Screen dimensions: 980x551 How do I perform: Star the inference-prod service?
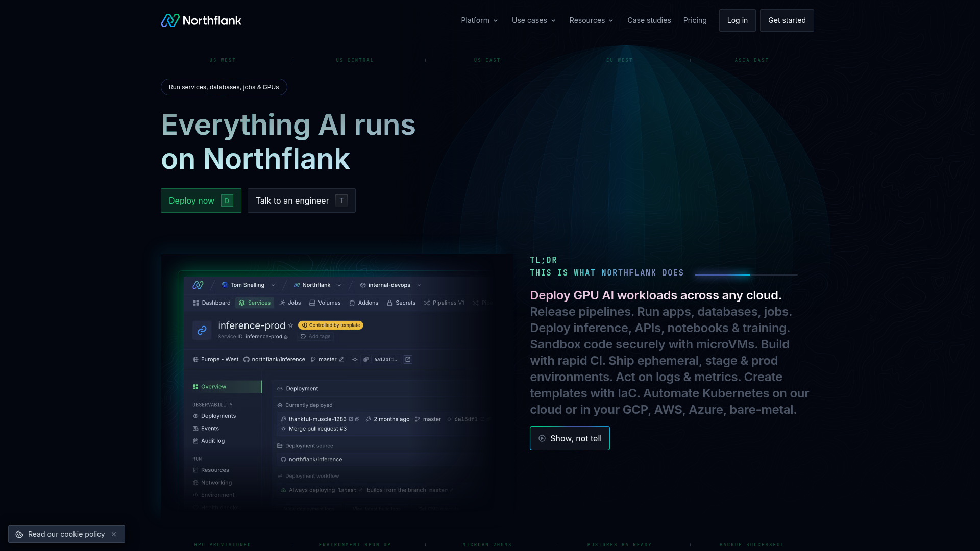pos(291,325)
